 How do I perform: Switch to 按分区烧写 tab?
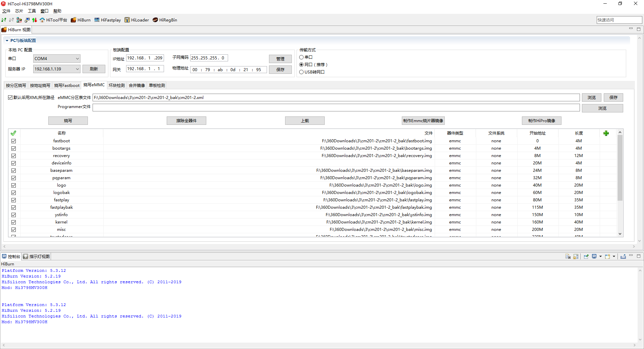tap(16, 86)
